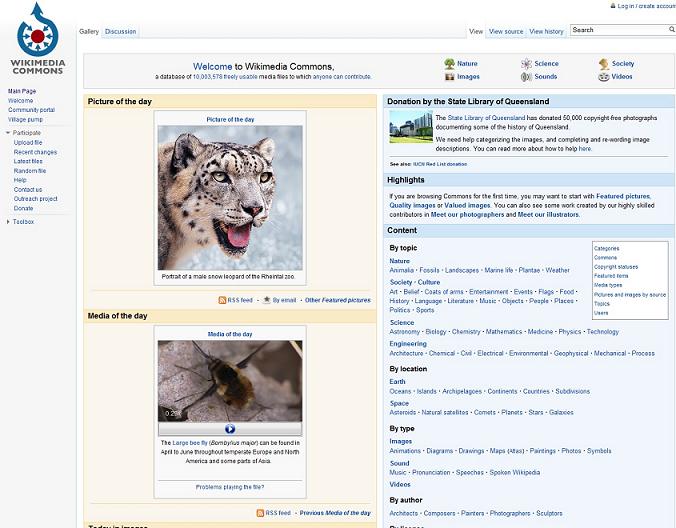Click Picture of the day RSS feed icon
Screen dimensions: 676x528
[222, 300]
